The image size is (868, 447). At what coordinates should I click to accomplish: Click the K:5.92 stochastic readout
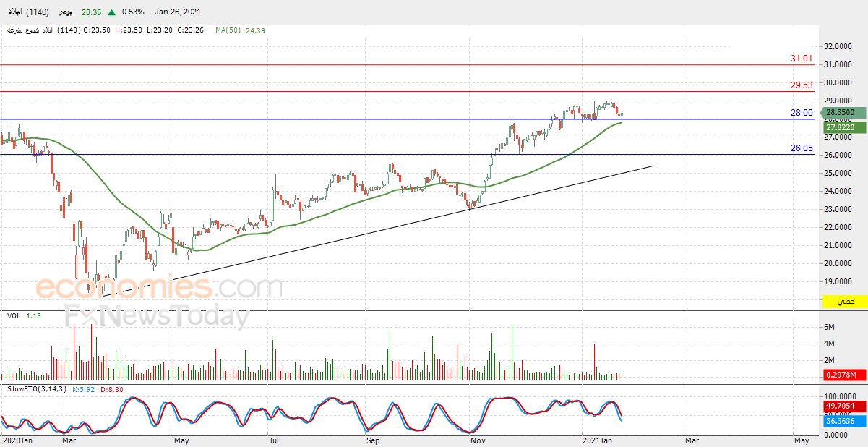tap(83, 389)
